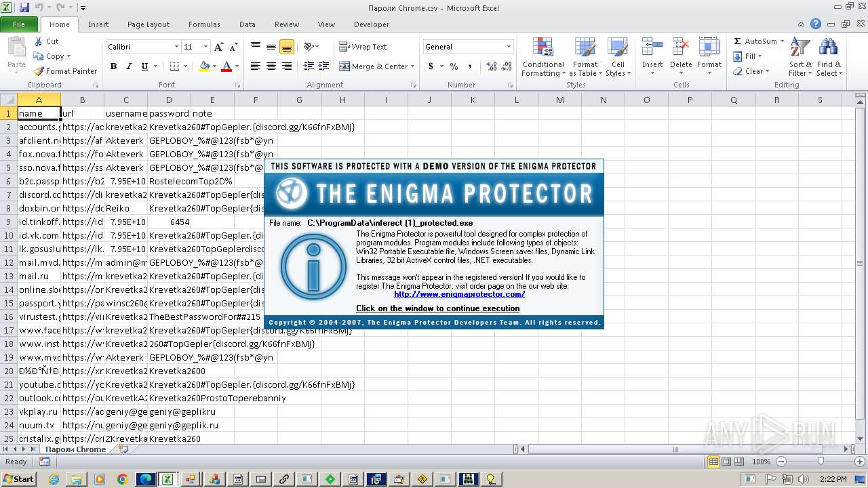The width and height of the screenshot is (868, 488).
Task: Click Increase Indent icon
Action: click(x=324, y=66)
